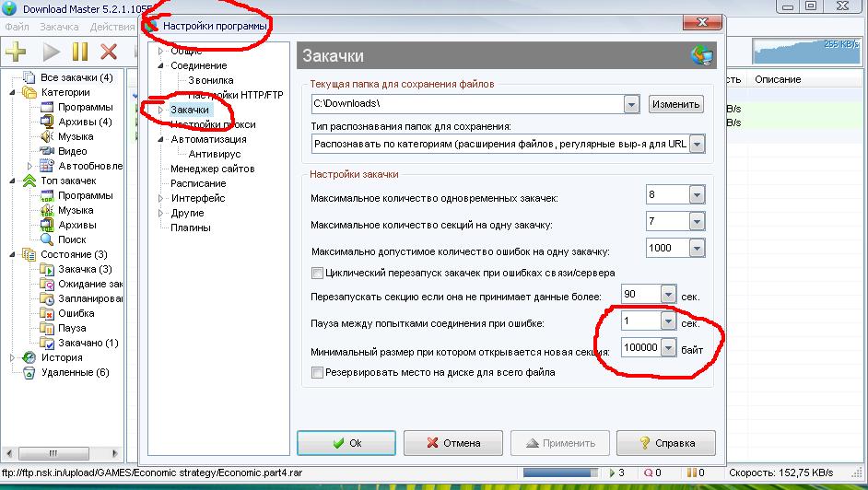Select Расписание in the settings tree
868x490 pixels.
(198, 183)
